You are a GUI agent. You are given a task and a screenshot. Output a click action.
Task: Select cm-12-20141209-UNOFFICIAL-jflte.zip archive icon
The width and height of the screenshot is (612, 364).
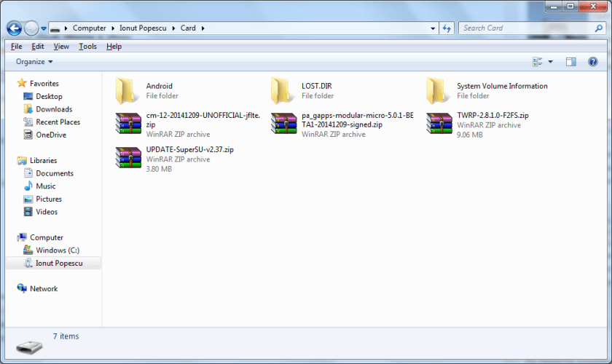[128, 123]
